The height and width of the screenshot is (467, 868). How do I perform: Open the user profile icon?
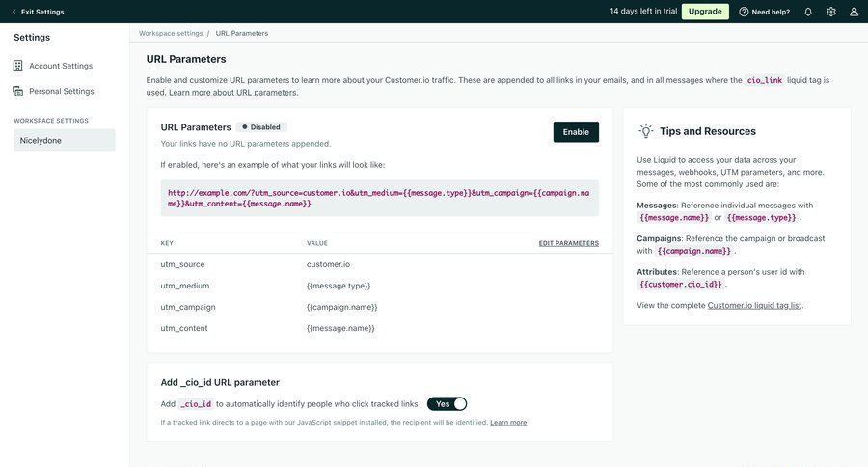(x=854, y=12)
